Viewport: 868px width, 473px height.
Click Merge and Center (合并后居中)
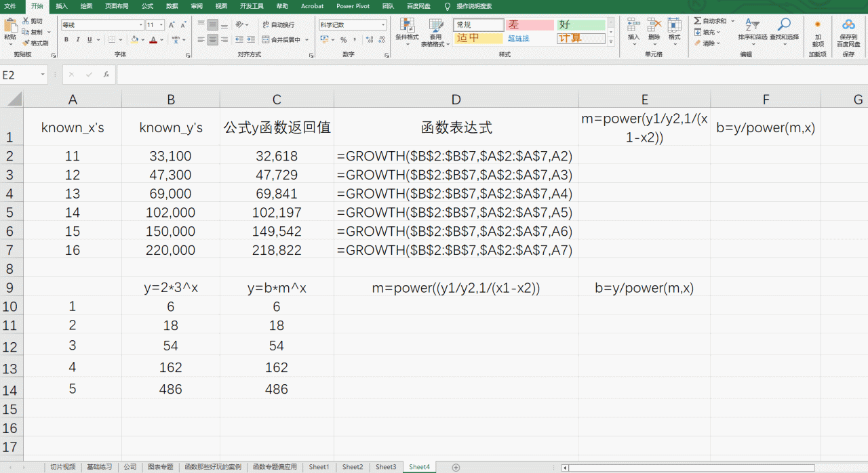tap(281, 40)
